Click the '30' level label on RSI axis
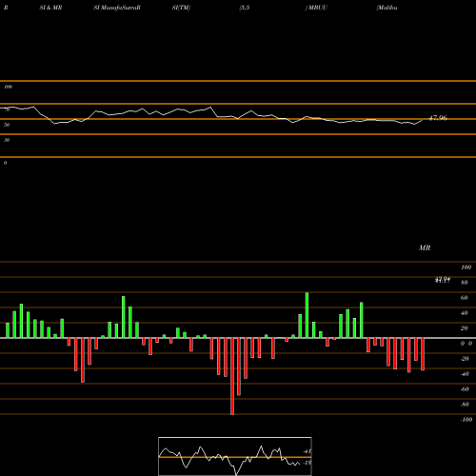The height and width of the screenshot is (476, 476). pos(7,140)
